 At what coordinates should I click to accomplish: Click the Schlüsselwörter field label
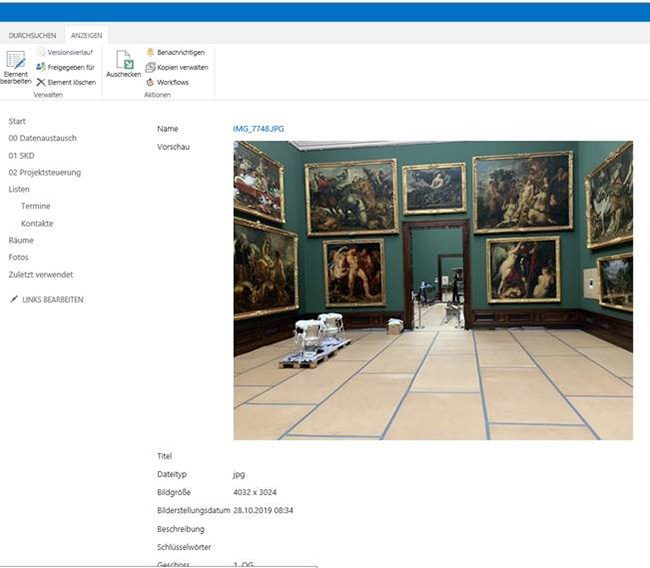184,547
